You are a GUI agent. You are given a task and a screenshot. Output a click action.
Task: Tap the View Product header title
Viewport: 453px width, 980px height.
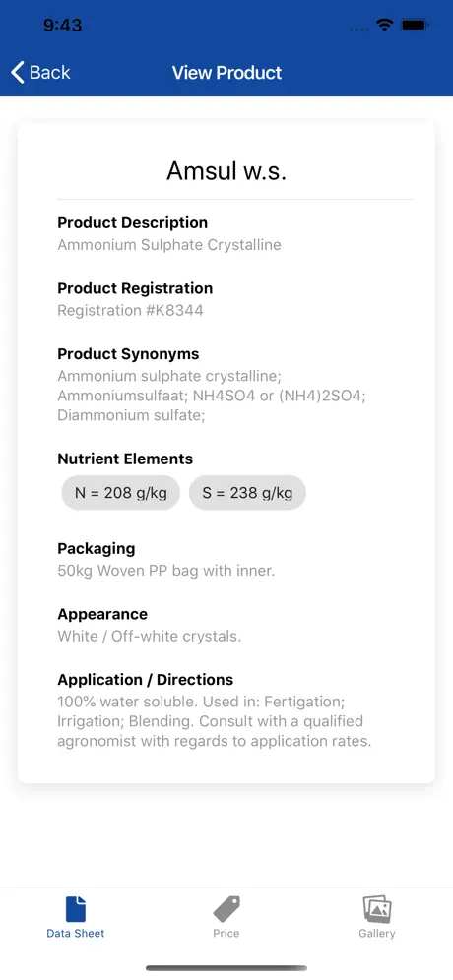[227, 73]
